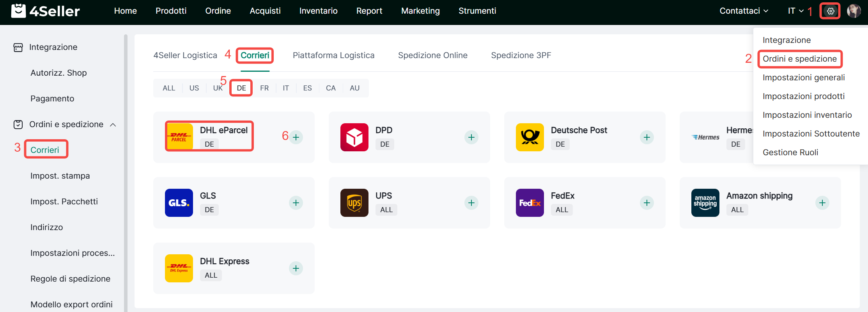Select Impostazioni generali from settings menu
Image resolution: width=868 pixels, height=312 pixels.
click(803, 78)
